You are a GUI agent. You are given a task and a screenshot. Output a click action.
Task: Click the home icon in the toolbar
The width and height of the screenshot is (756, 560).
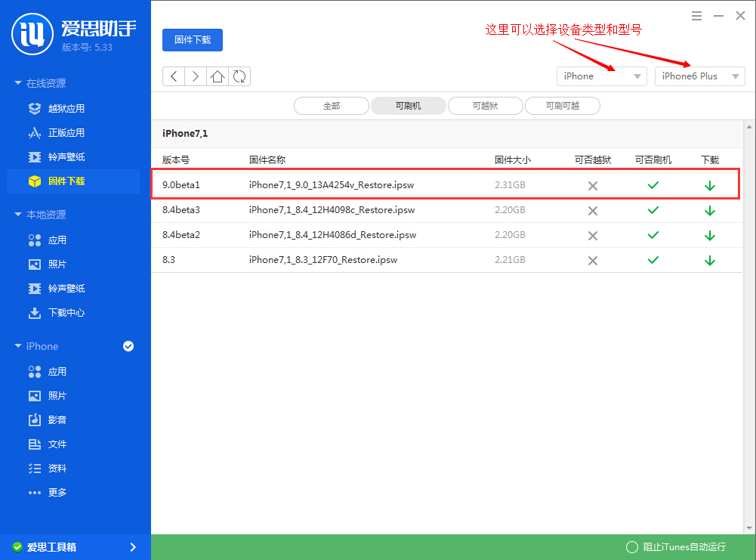coord(218,76)
